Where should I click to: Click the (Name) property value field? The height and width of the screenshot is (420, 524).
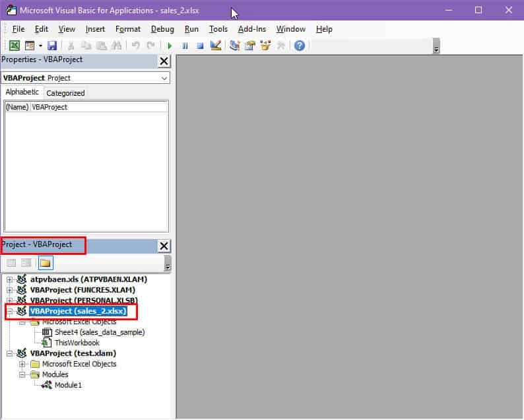(100, 107)
